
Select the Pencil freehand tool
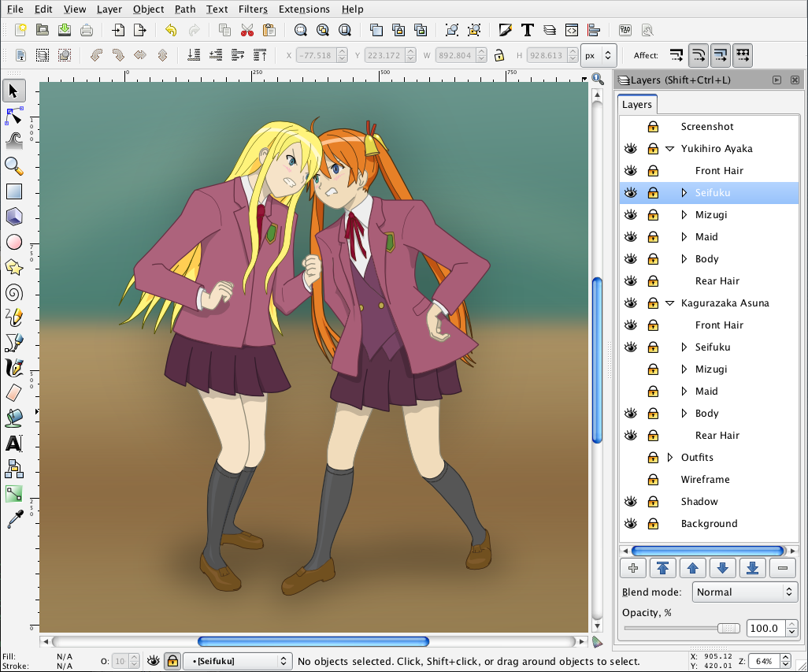tap(13, 317)
